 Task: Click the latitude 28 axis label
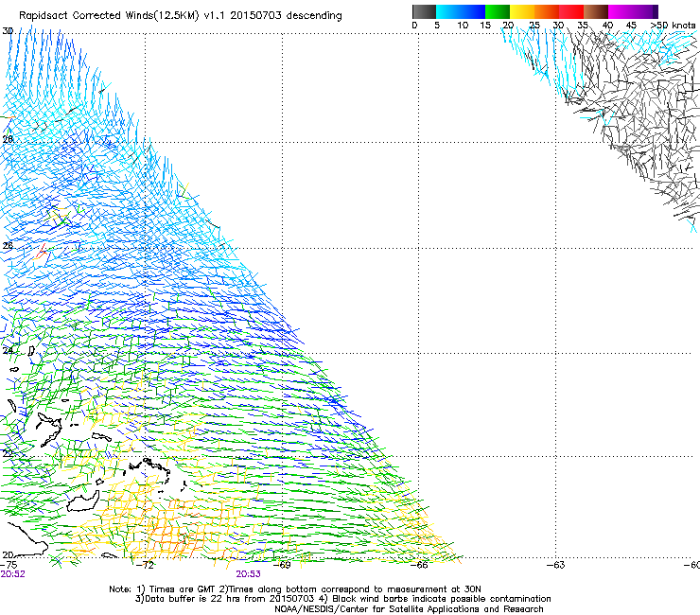tap(8, 139)
